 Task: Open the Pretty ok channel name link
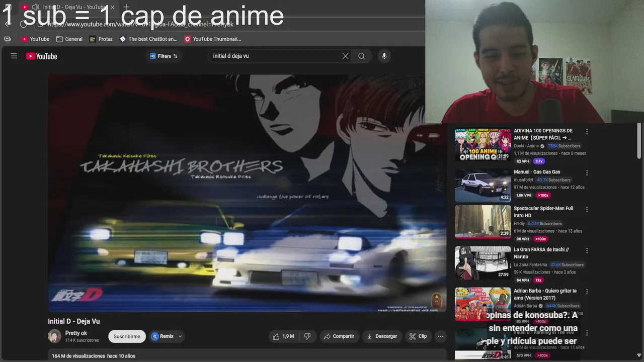pyautogui.click(x=76, y=333)
